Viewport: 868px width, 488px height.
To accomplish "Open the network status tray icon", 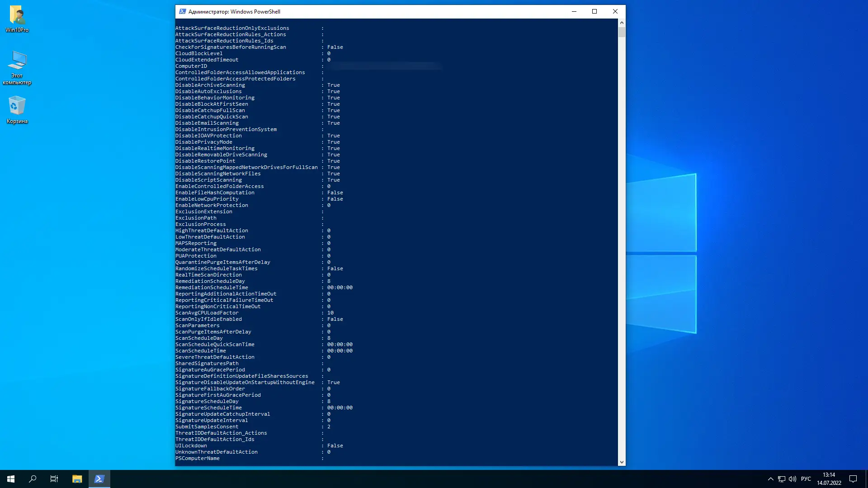I will 782,479.
